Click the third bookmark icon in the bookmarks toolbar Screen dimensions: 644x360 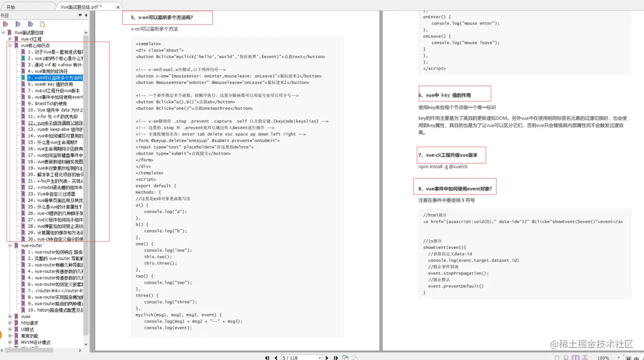pos(30,24)
